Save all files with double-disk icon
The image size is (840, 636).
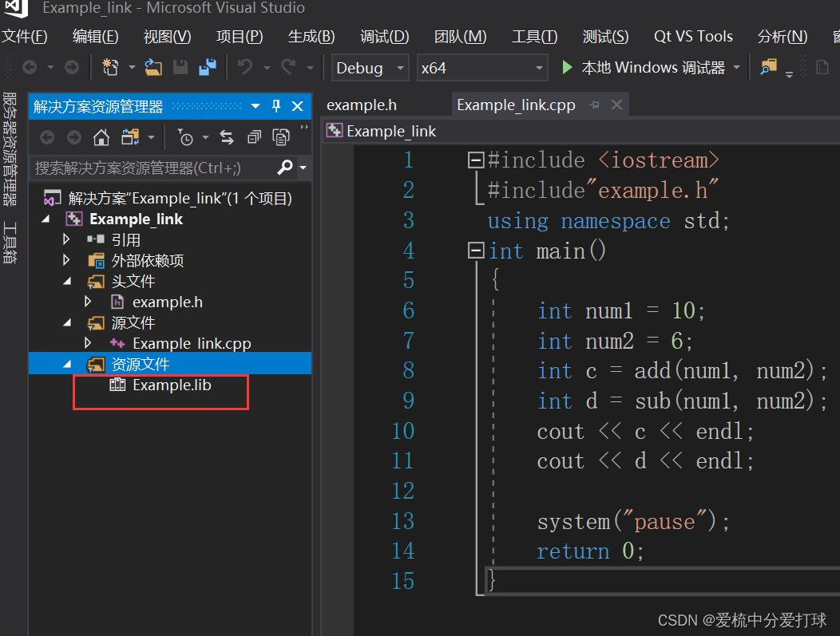[208, 68]
